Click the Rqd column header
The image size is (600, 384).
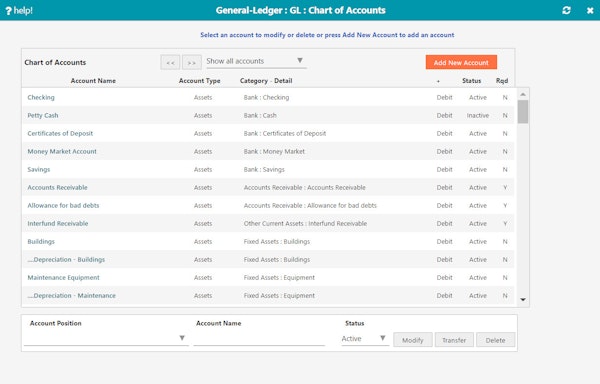tap(502, 81)
